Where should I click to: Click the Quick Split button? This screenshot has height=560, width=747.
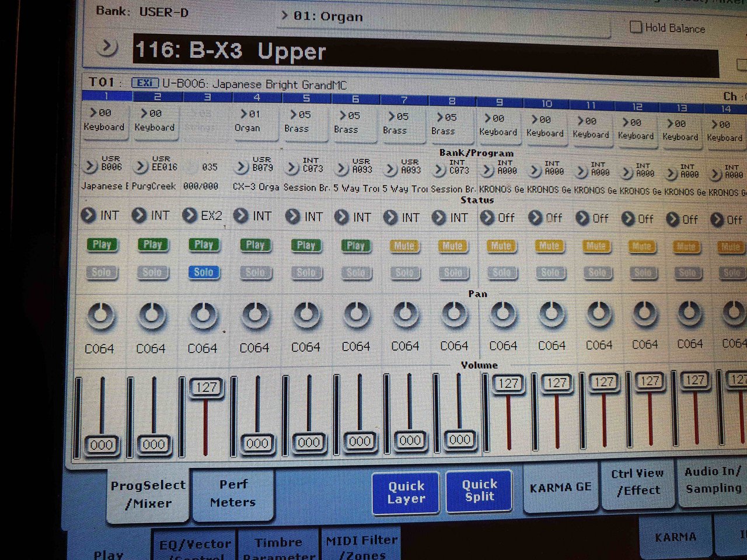[x=479, y=490]
